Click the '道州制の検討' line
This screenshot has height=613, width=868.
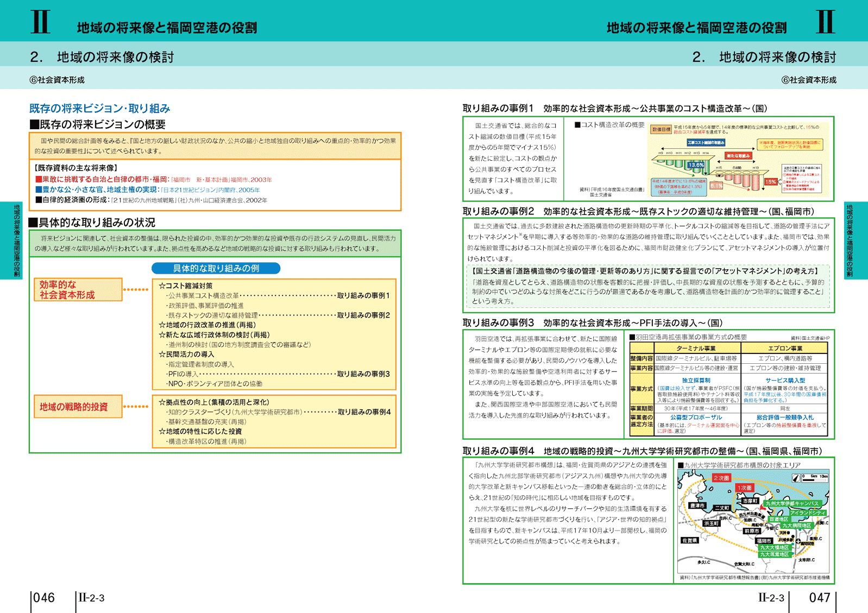pyautogui.click(x=238, y=344)
